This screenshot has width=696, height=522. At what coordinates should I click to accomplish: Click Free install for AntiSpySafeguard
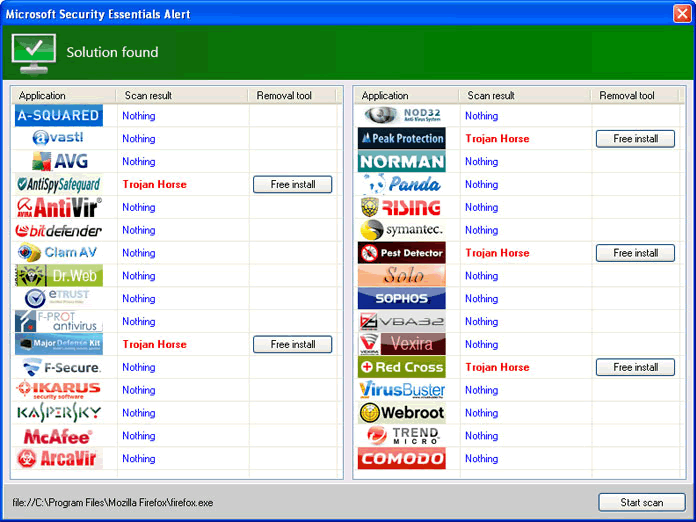[x=293, y=184]
